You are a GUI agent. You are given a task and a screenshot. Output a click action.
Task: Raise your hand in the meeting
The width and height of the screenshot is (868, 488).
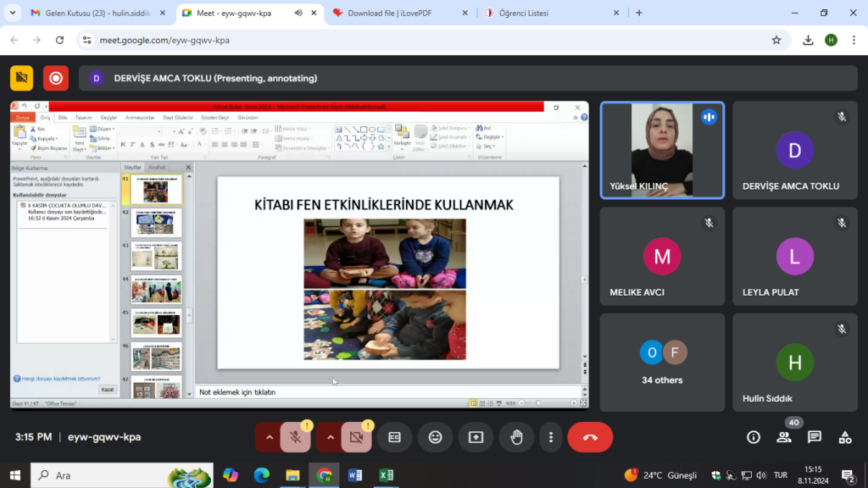pyautogui.click(x=516, y=437)
